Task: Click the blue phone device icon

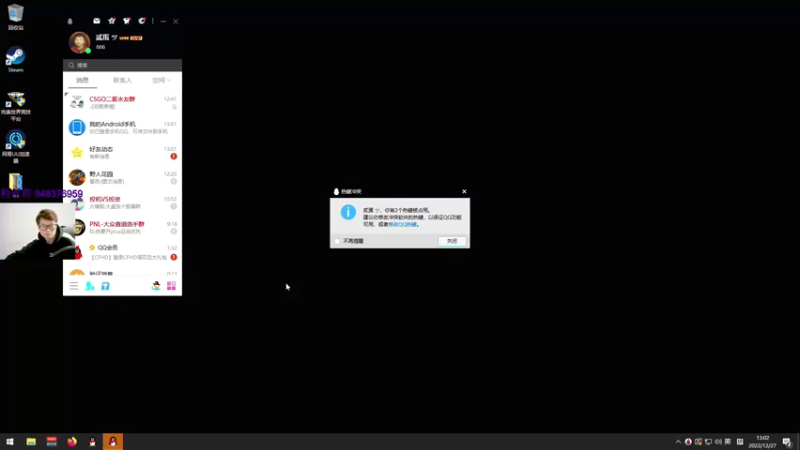Action: (77, 127)
